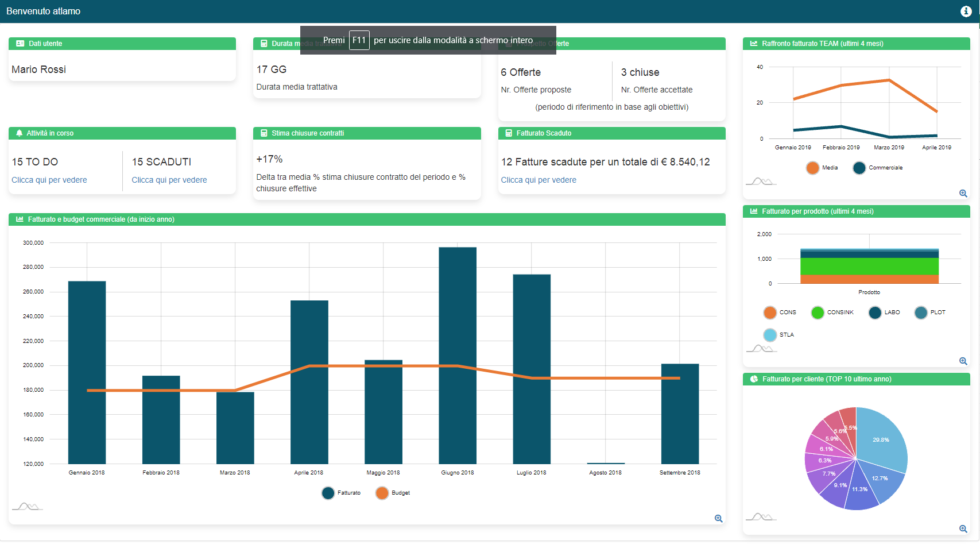Image resolution: width=980 pixels, height=544 pixels.
Task: Click the Aprile 2018 bar
Action: 309,382
